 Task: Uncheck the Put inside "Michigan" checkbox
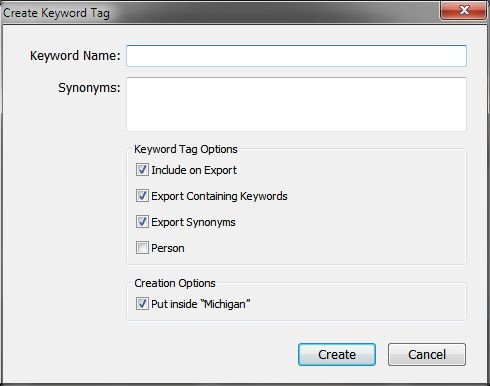142,304
